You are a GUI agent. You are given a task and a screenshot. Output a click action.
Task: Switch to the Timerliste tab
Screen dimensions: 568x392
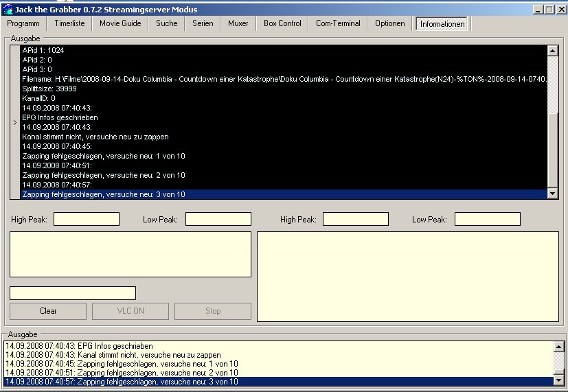point(68,23)
